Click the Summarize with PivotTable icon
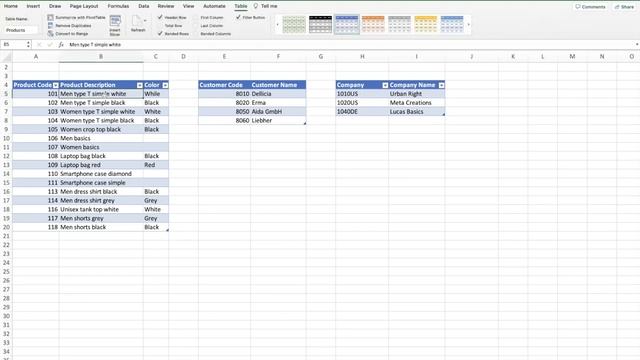640x360 pixels. 50,18
